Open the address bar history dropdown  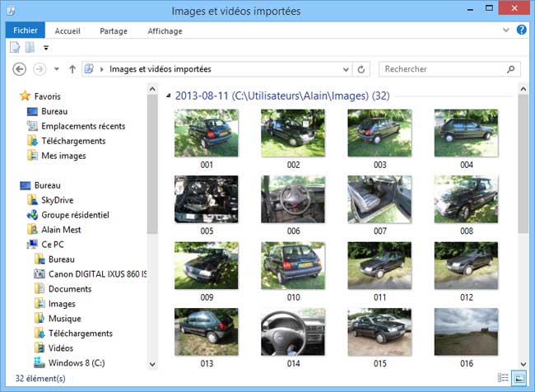(346, 69)
